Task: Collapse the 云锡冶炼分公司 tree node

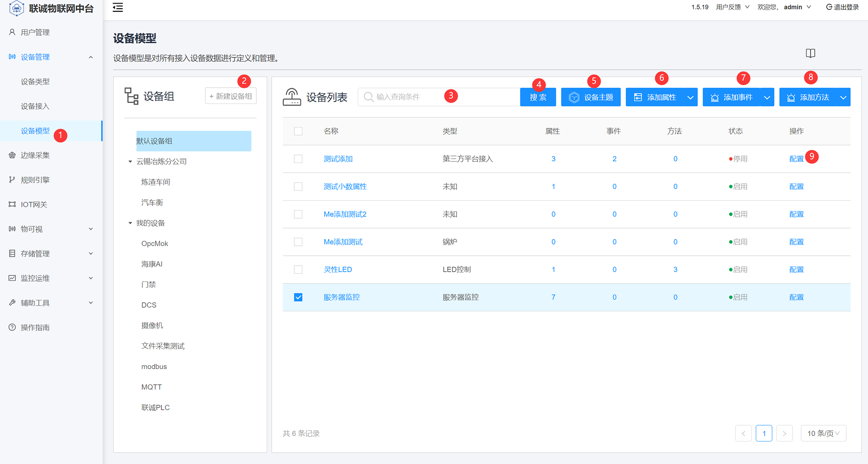Action: coord(130,161)
